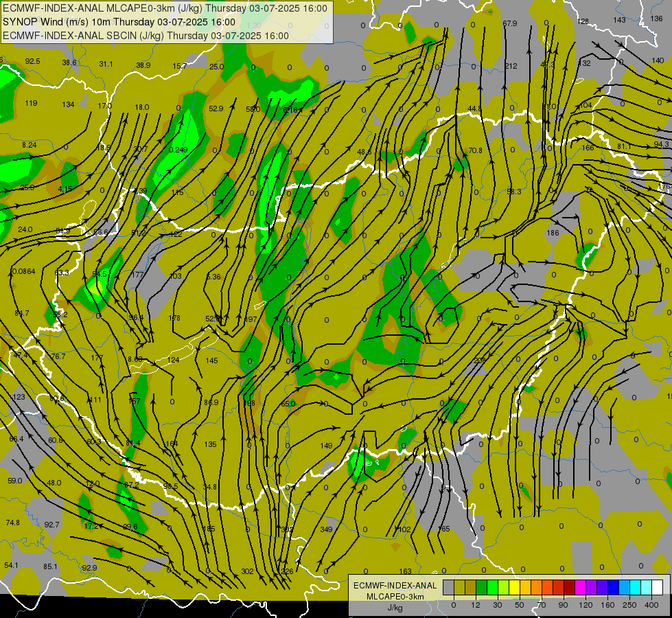
Task: Click the map value 349
Action: point(326,529)
